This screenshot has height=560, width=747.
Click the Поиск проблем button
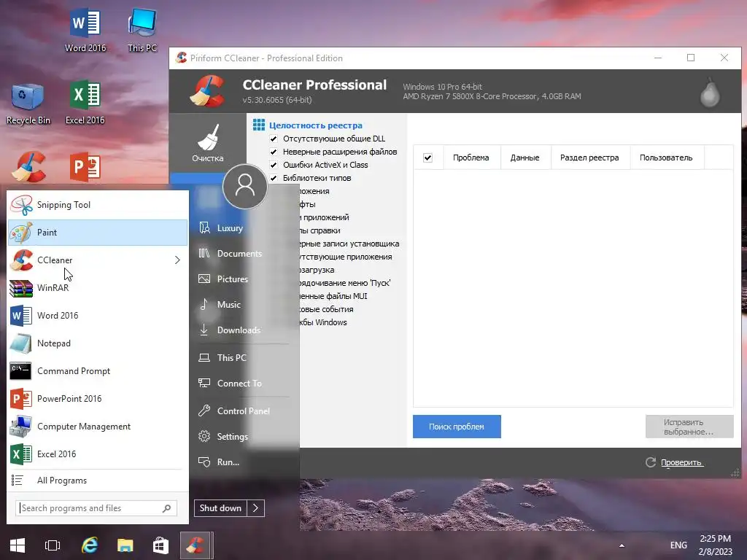pyautogui.click(x=457, y=427)
